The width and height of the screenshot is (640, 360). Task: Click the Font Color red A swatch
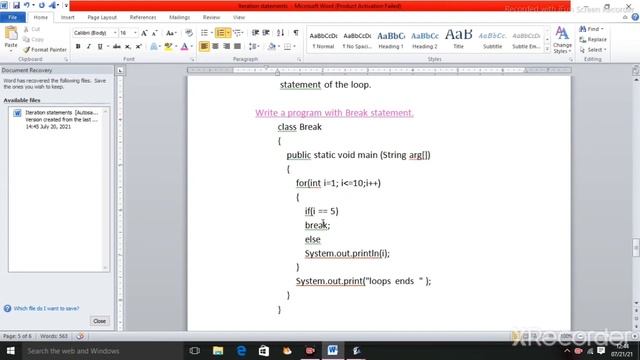click(x=184, y=47)
